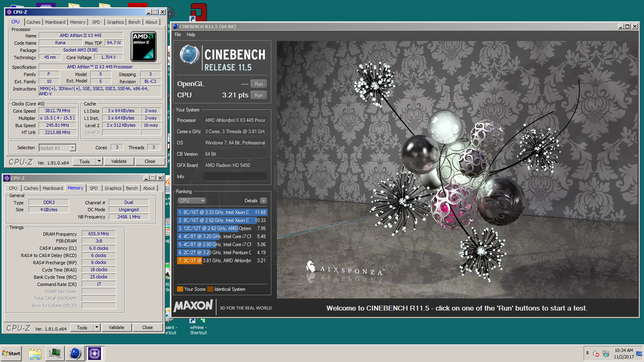This screenshot has width=644, height=362.
Task: Select ranking row 7 AMD Athlon 3.21
Action: pyautogui.click(x=222, y=261)
